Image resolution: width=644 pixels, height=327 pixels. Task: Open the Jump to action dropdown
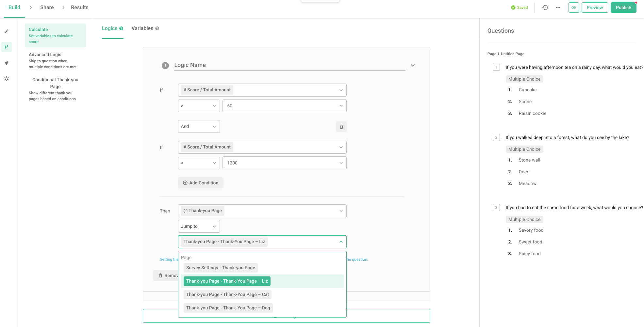[x=199, y=226]
